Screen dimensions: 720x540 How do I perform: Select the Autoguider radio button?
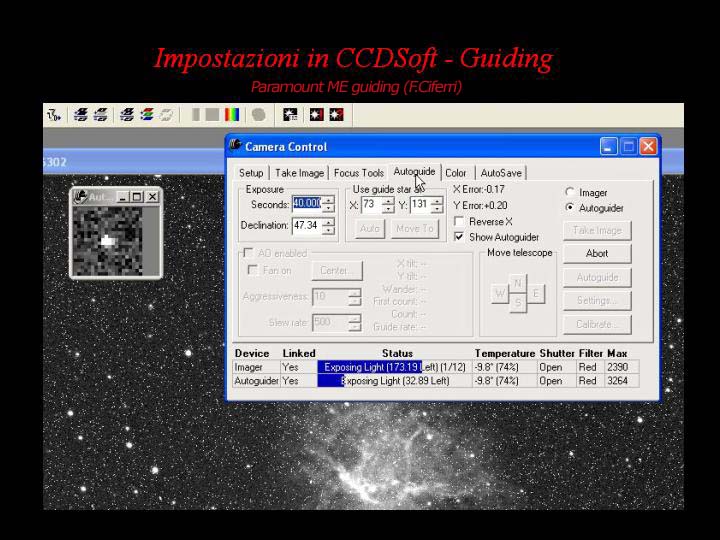click(570, 208)
